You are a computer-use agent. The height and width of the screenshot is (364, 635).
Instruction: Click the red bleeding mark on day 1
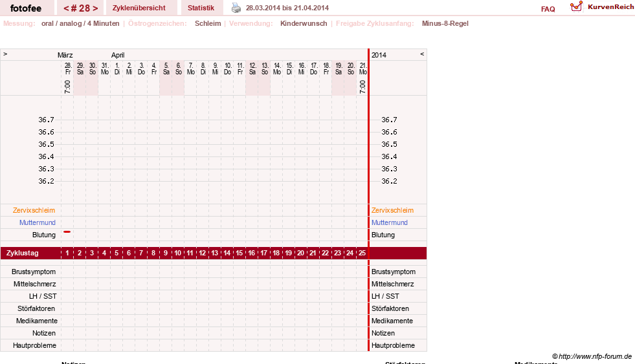67,231
